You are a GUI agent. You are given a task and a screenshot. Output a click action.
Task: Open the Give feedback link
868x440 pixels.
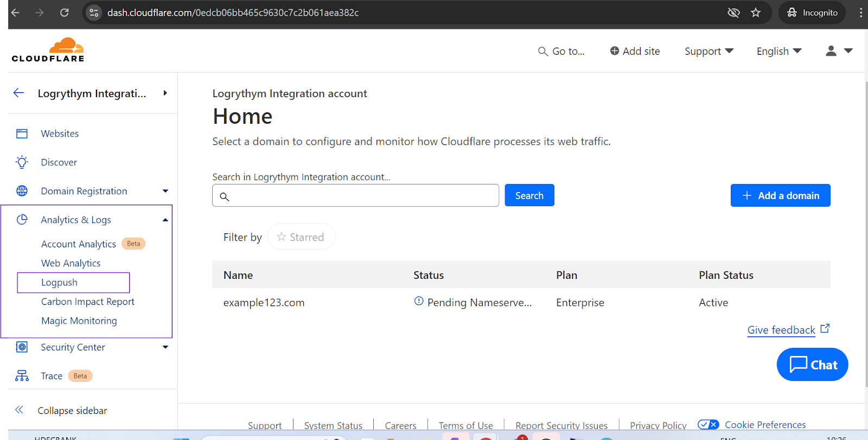[781, 330]
